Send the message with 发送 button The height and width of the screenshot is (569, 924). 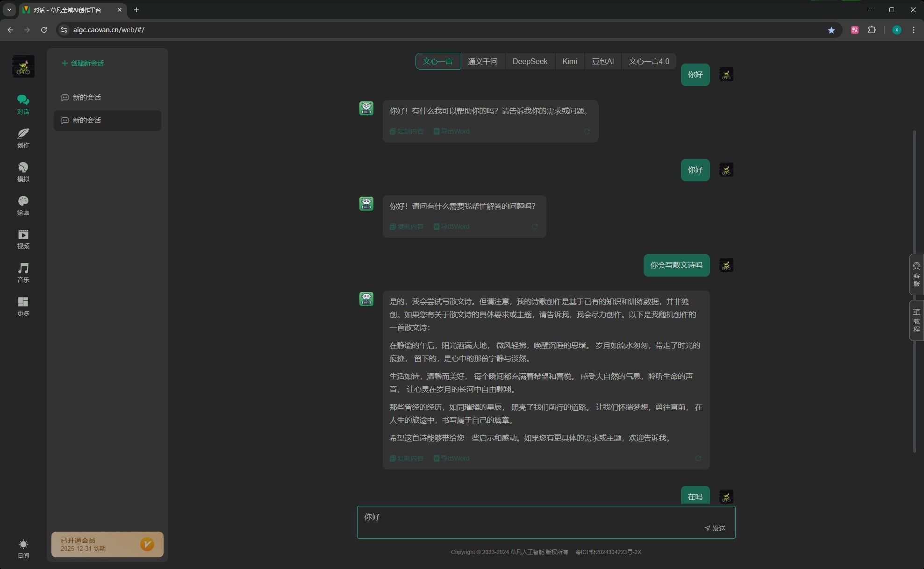[715, 528]
